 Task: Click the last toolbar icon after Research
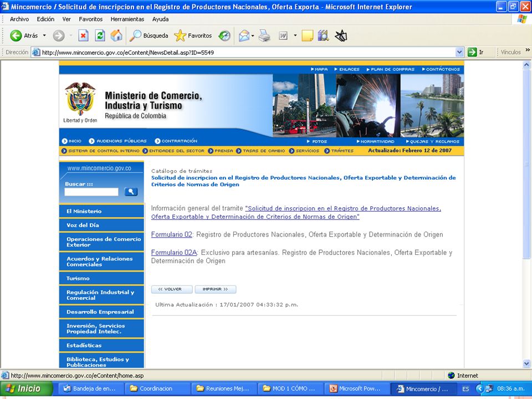tap(341, 35)
